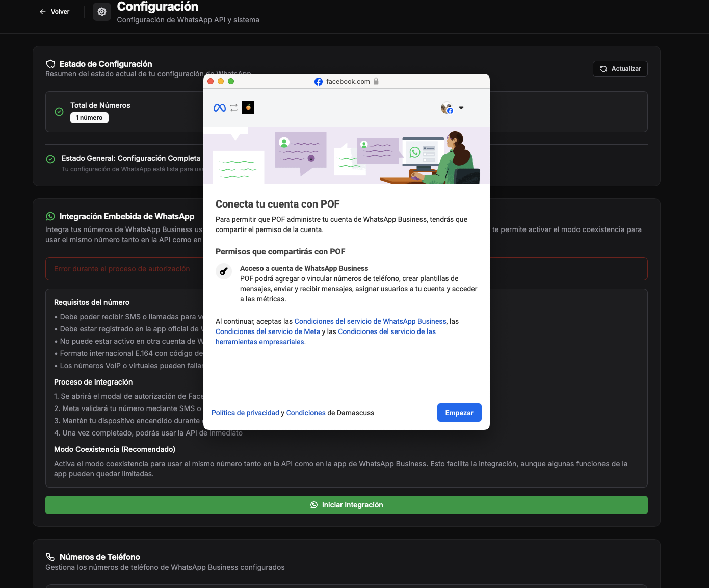Click the blue Empezar button
709x588 pixels.
coord(459,413)
